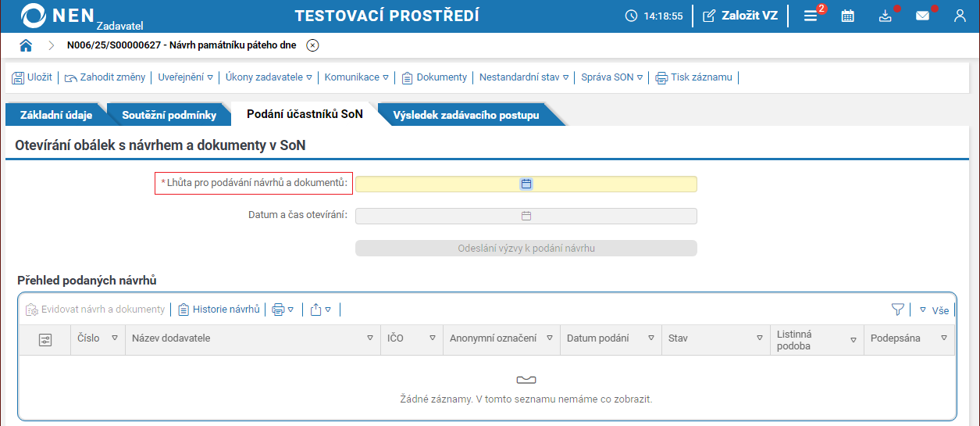The width and height of the screenshot is (980, 426).
Task: Click the session time clock 14:18:55
Action: click(x=654, y=16)
